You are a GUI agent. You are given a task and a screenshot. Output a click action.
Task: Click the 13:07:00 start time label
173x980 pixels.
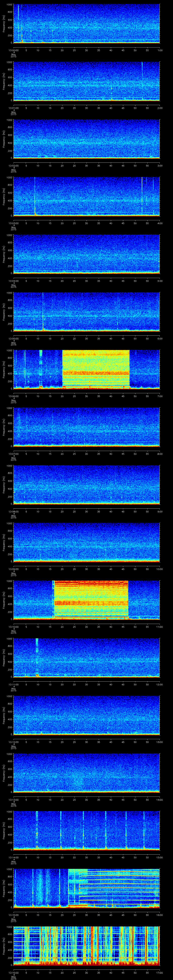(14, 454)
